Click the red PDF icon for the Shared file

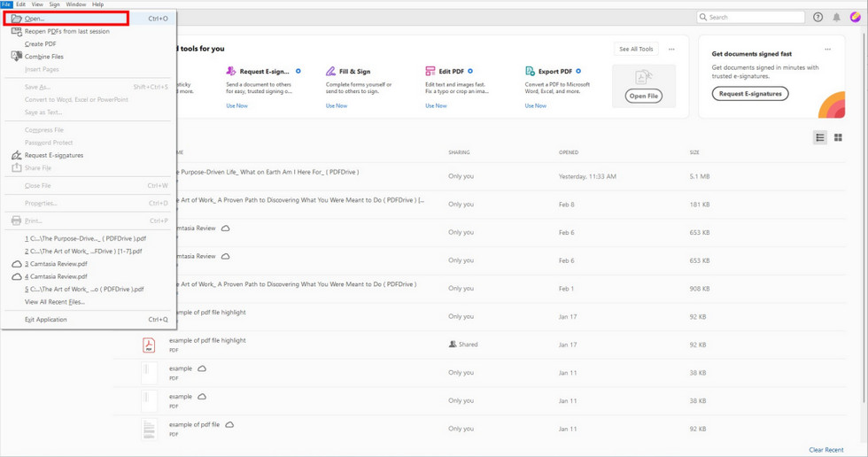click(x=149, y=345)
